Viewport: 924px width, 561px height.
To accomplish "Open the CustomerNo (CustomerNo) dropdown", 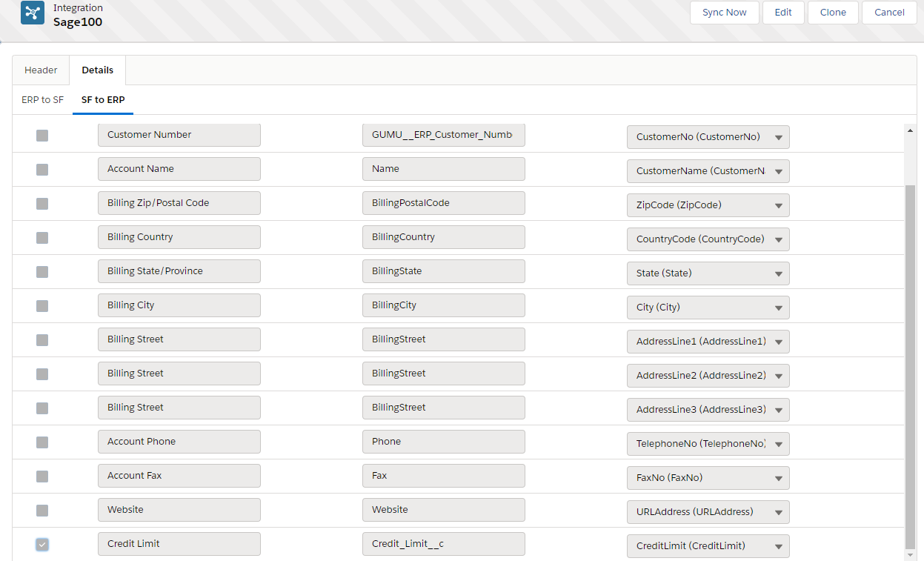I will [708, 137].
